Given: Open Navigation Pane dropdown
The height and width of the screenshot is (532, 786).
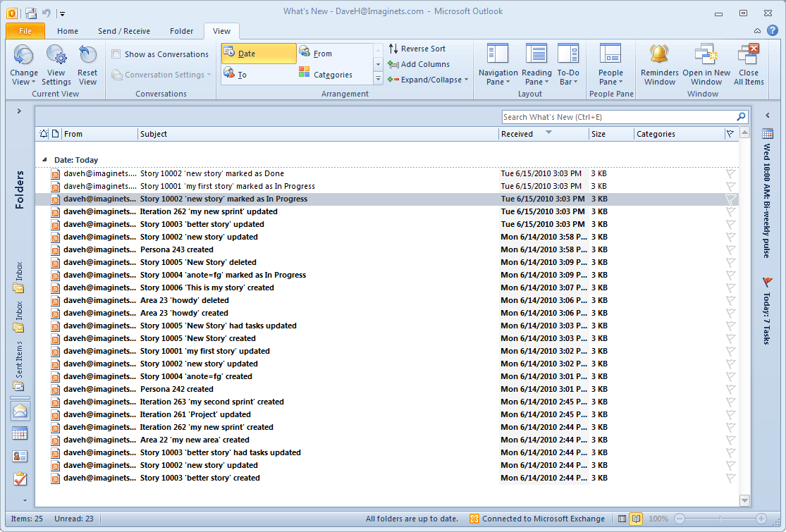Looking at the screenshot, I should [498, 65].
